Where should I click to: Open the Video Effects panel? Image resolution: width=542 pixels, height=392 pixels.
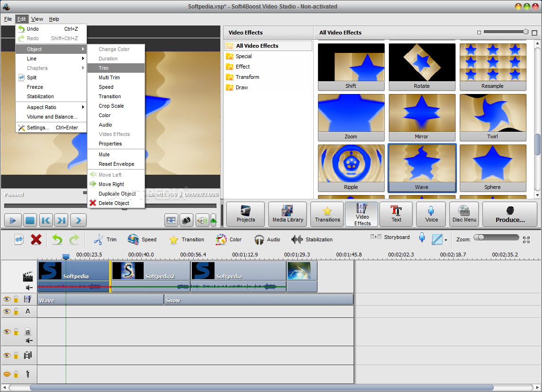click(x=362, y=214)
